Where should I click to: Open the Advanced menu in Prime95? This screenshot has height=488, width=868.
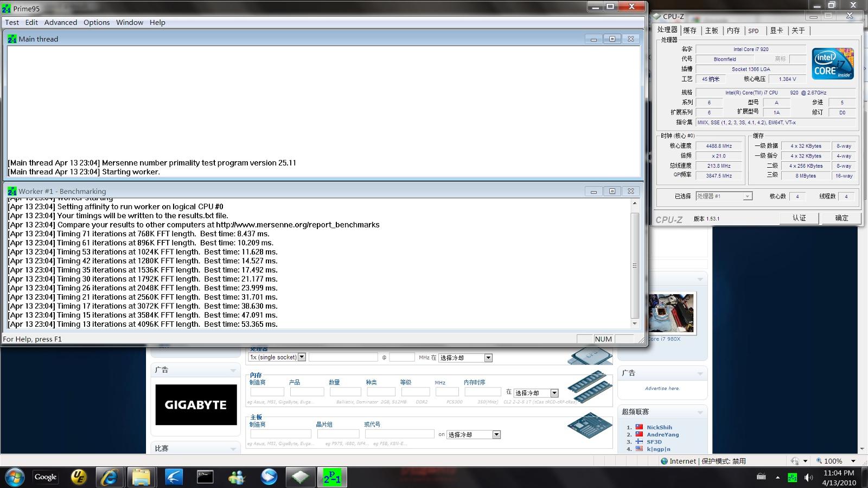point(61,22)
